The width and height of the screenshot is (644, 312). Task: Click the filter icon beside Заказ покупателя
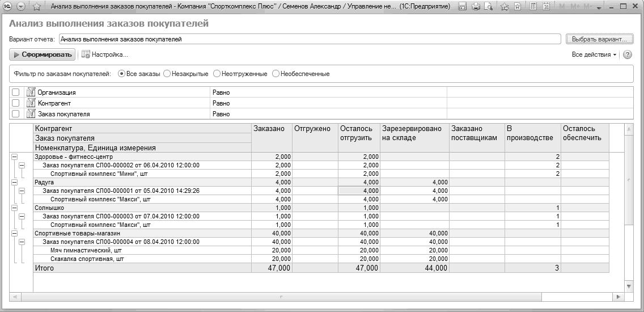pyautogui.click(x=31, y=114)
